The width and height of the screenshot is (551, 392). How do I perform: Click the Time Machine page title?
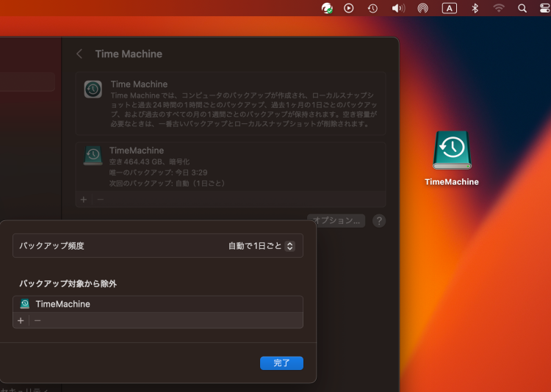[129, 54]
